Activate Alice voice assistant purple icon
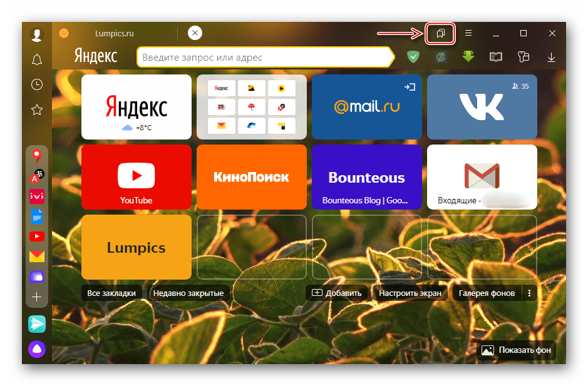This screenshot has width=588, height=386. [37, 349]
